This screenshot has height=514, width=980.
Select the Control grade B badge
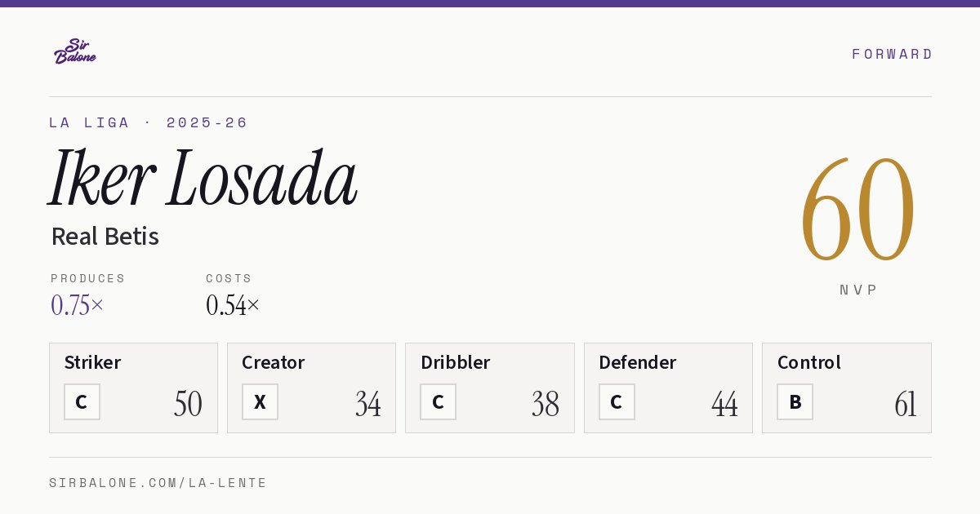795,402
